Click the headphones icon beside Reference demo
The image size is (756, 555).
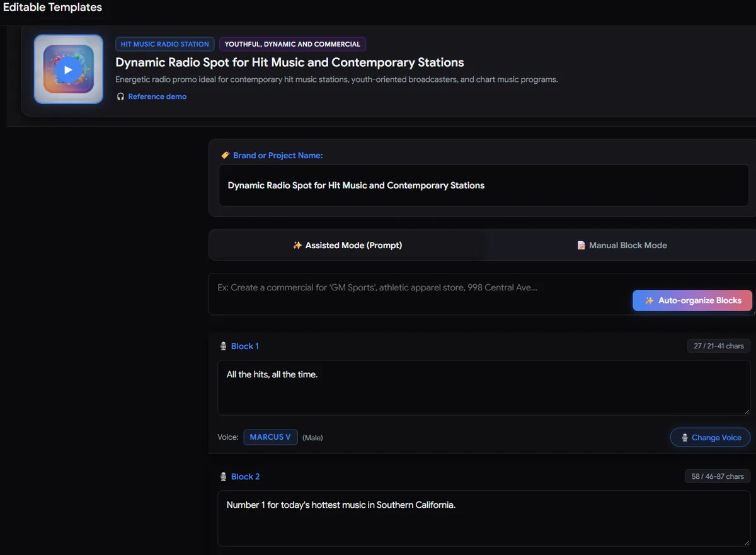coord(120,96)
